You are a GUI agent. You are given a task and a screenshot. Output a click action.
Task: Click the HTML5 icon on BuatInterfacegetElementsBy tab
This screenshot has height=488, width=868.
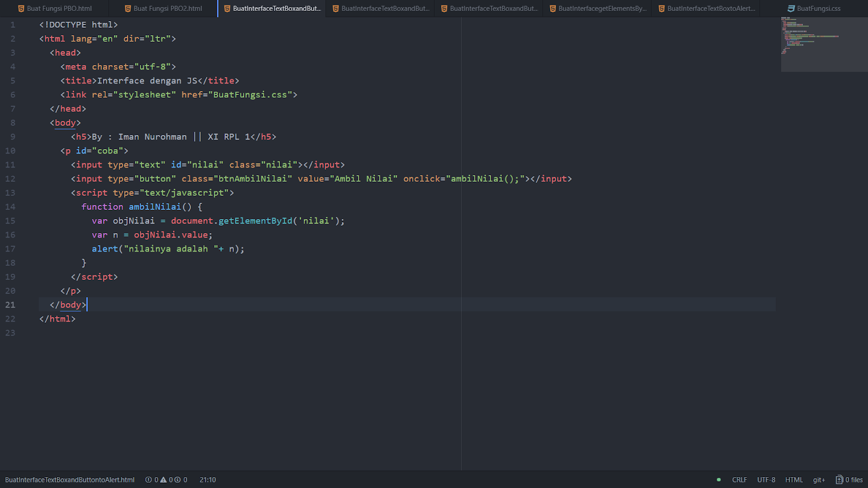552,8
